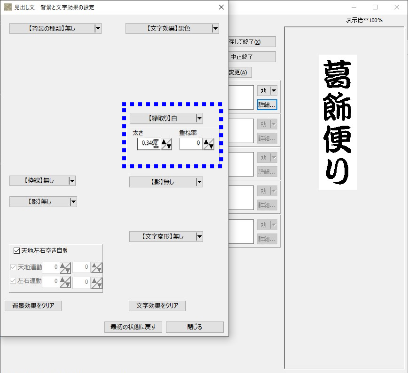The width and height of the screenshot is (408, 373).
Task: Click the 重ね数 overlap count field
Action: [x=191, y=144]
